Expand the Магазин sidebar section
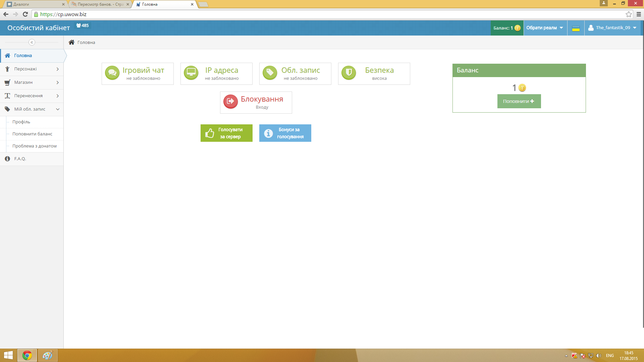The height and width of the screenshot is (362, 644). click(x=32, y=82)
